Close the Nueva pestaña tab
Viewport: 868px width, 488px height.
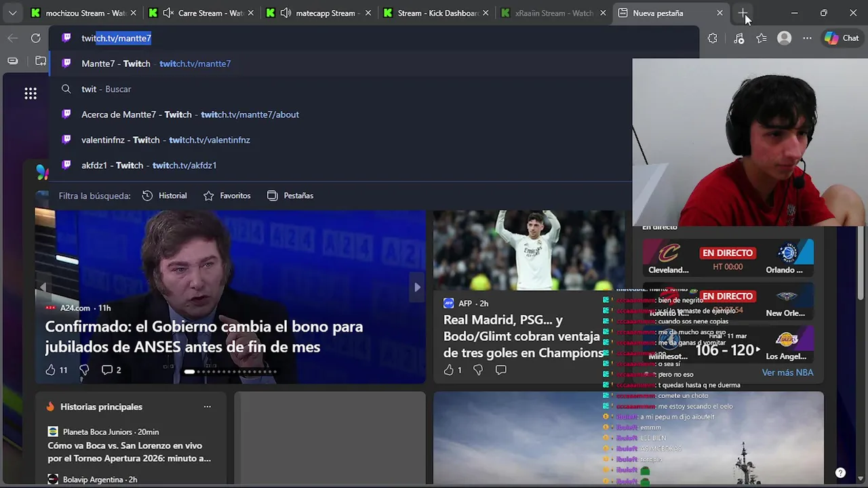pyautogui.click(x=719, y=13)
